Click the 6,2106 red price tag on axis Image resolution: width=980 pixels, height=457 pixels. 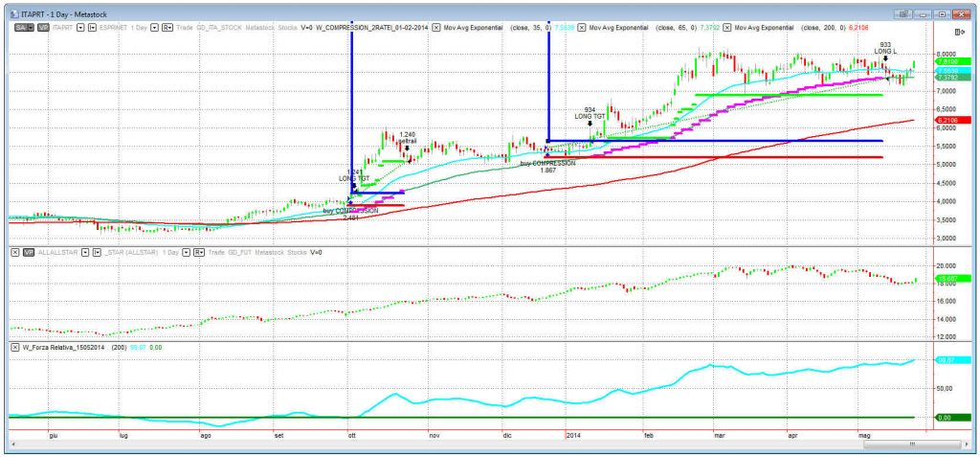pyautogui.click(x=950, y=120)
